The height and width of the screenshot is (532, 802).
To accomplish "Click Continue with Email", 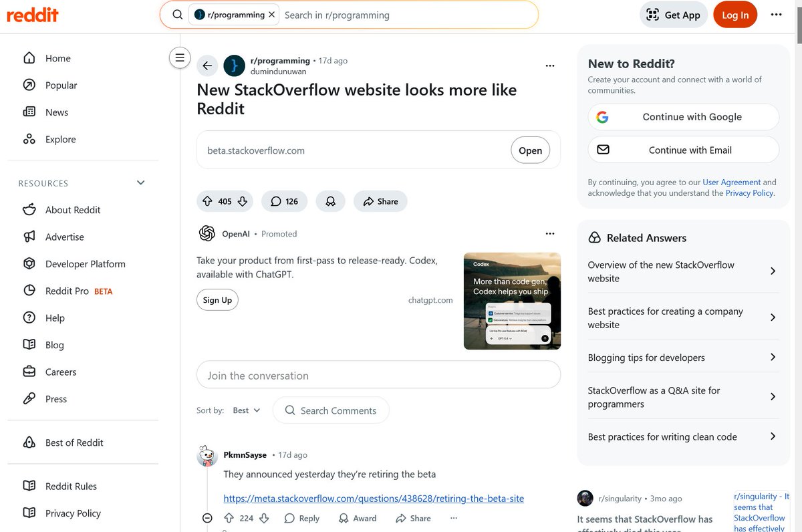I will [x=684, y=150].
